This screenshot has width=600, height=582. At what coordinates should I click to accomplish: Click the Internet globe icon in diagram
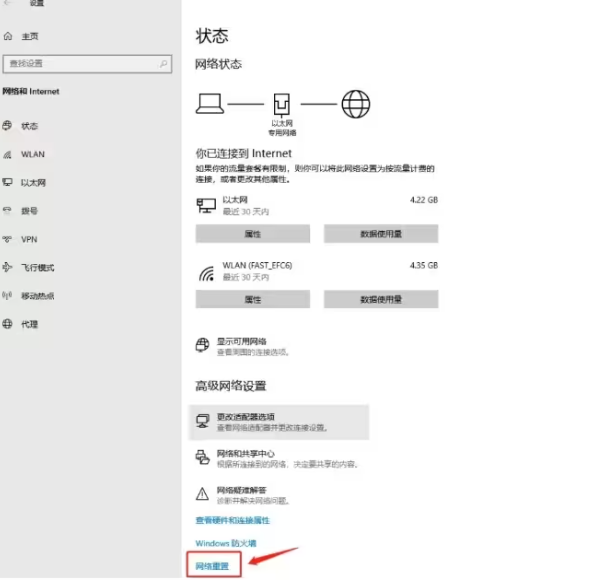[x=355, y=104]
